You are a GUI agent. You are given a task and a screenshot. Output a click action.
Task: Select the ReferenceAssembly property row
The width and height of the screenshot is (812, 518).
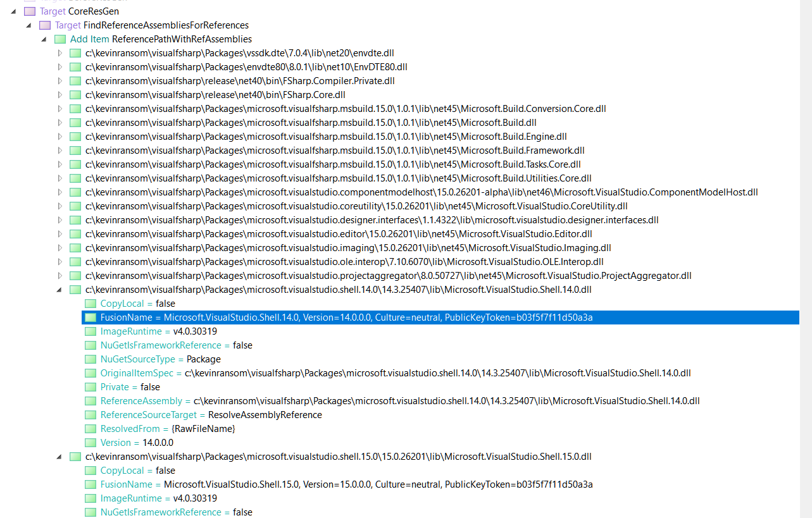pyautogui.click(x=400, y=401)
